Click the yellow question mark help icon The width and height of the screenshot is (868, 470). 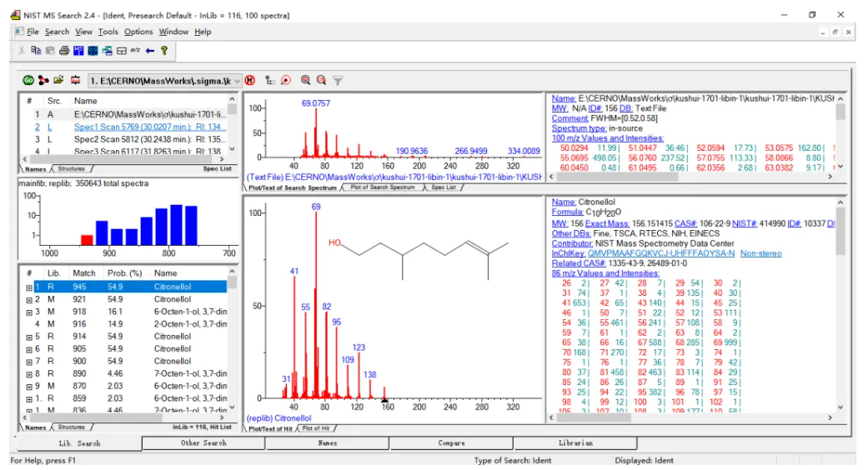point(164,51)
